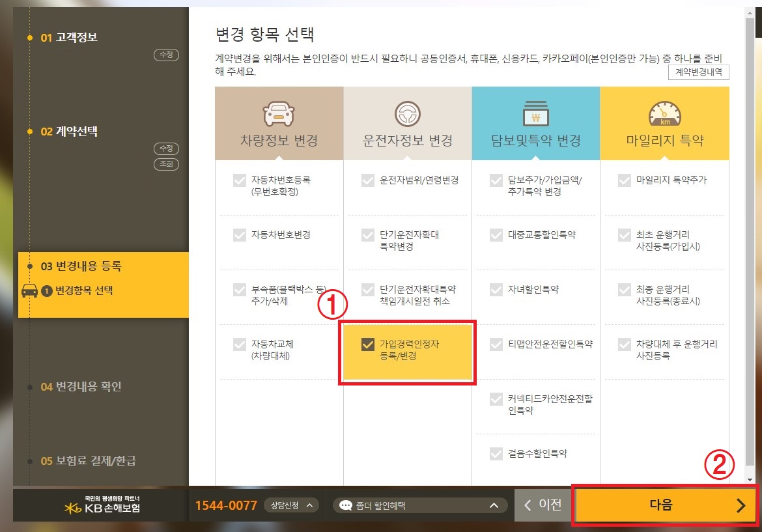Expand the 좀더 할인혜택 panel
The image size is (762, 532).
click(420, 505)
